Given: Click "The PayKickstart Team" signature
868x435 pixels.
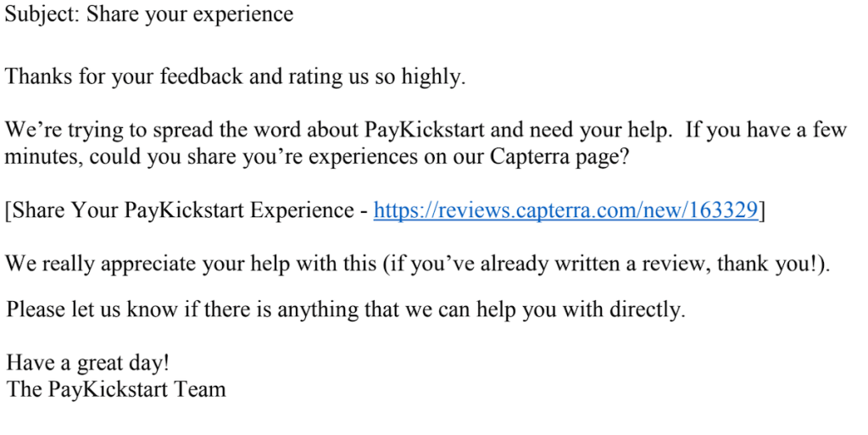Looking at the screenshot, I should click(x=116, y=389).
